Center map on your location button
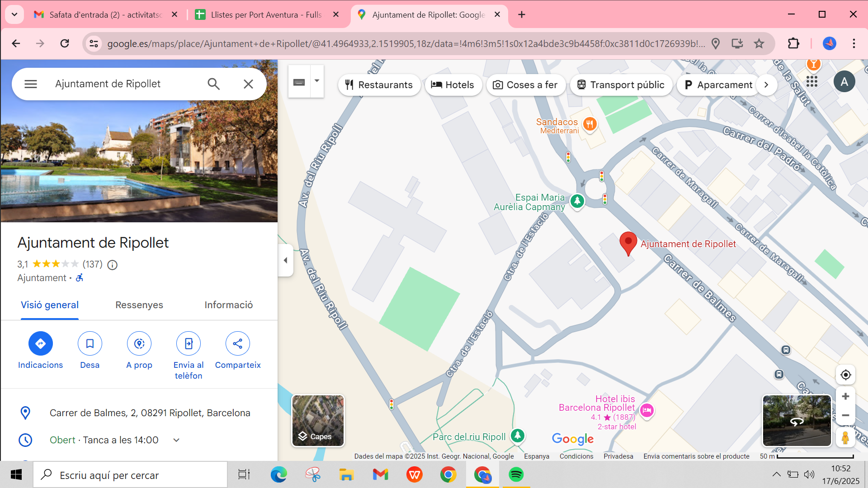The image size is (868, 488). (845, 375)
